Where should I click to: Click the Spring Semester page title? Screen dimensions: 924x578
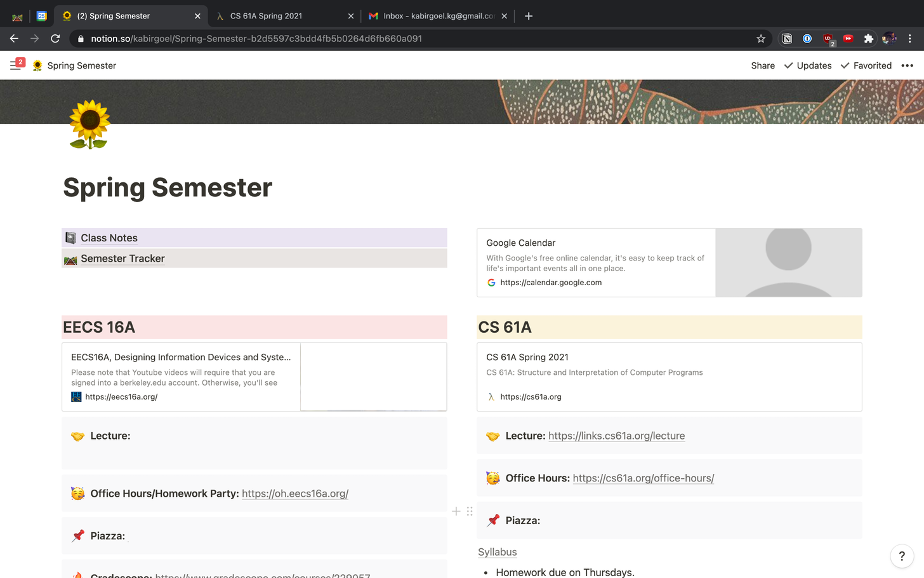point(168,187)
